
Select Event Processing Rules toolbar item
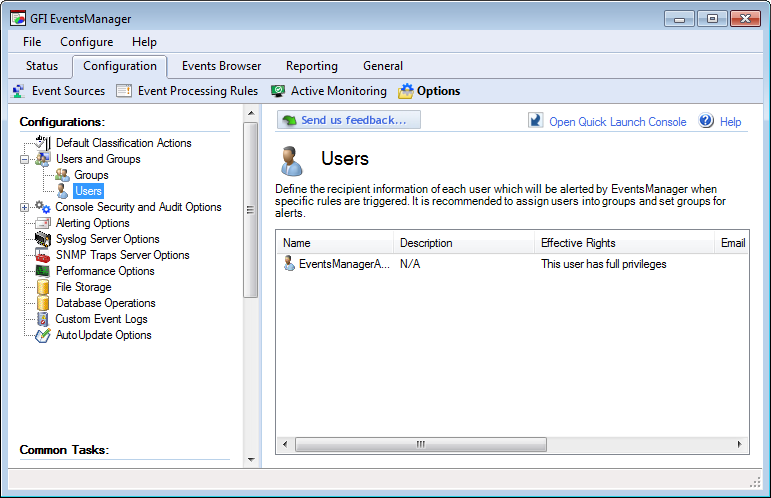[187, 91]
